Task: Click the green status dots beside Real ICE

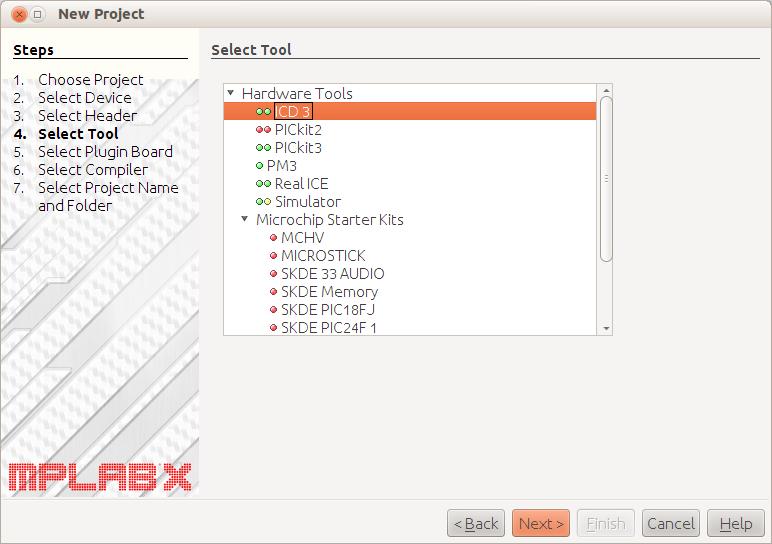Action: (263, 184)
